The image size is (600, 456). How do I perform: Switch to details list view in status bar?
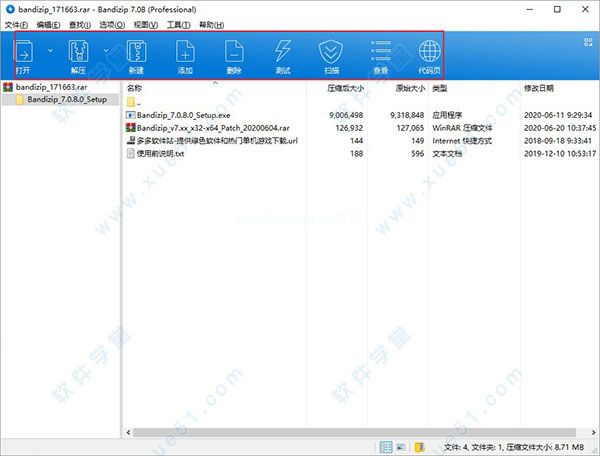(x=387, y=447)
